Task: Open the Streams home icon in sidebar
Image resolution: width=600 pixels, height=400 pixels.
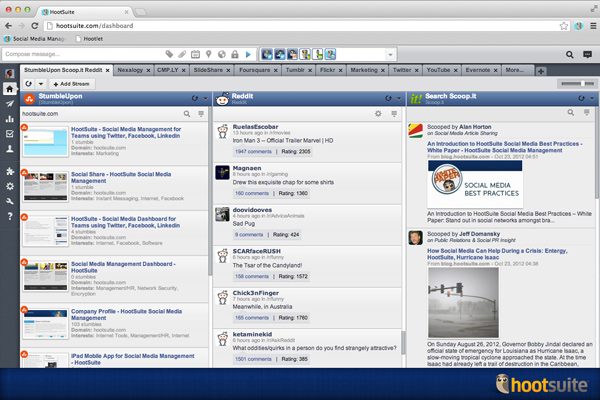Action: [10, 89]
